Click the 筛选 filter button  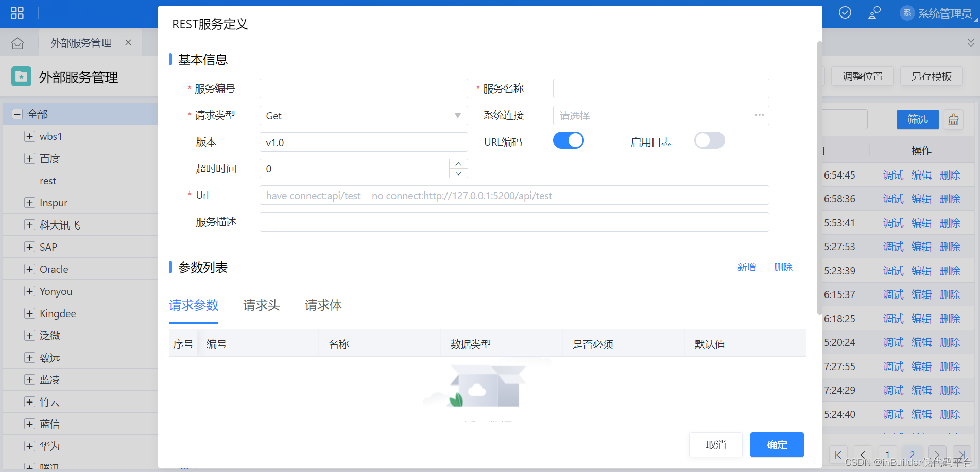[x=918, y=119]
